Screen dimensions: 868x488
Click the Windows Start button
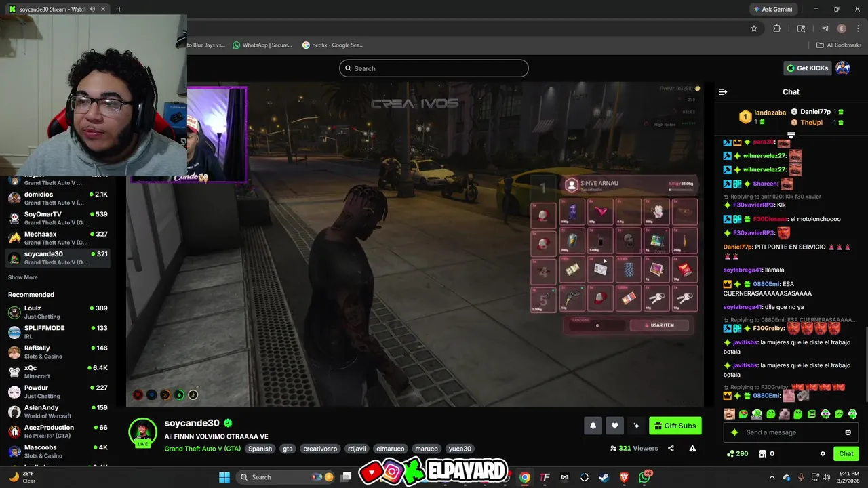tap(224, 477)
